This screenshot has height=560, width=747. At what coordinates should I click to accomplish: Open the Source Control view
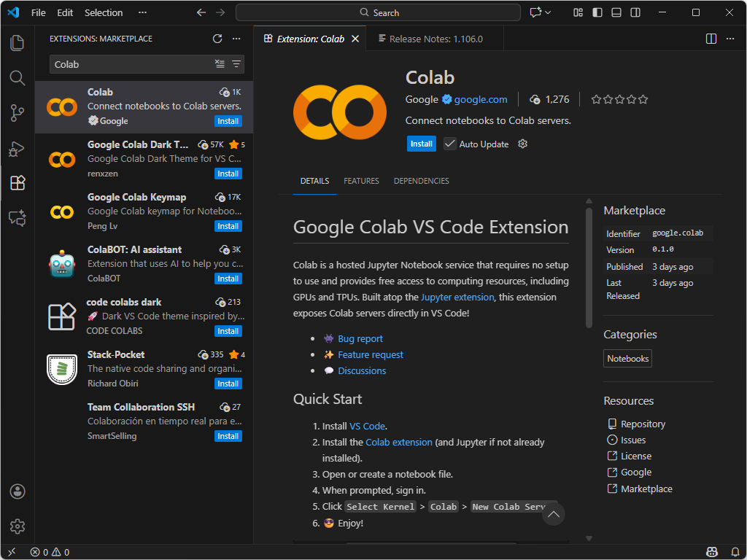pyautogui.click(x=17, y=113)
